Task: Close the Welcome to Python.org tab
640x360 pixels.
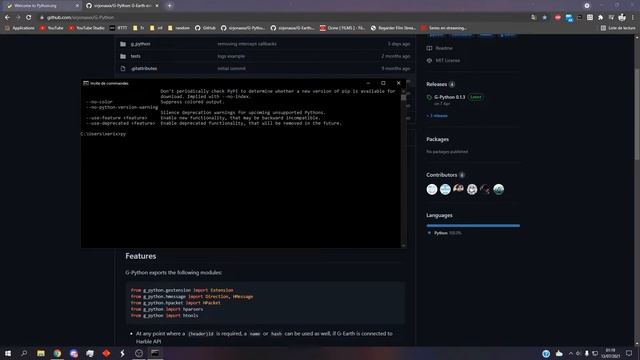Action: [x=77, y=6]
